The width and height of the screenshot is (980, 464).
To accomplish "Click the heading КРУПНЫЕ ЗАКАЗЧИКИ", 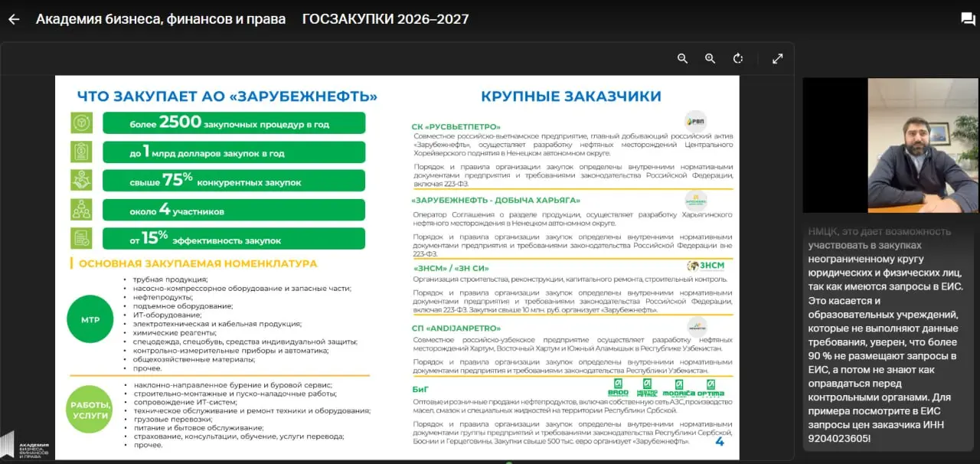I will pos(570,96).
